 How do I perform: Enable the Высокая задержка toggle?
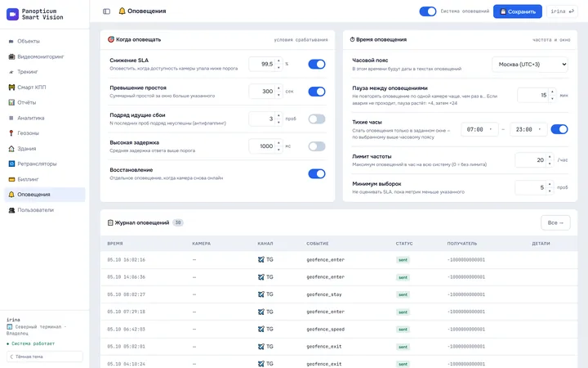[x=317, y=146]
